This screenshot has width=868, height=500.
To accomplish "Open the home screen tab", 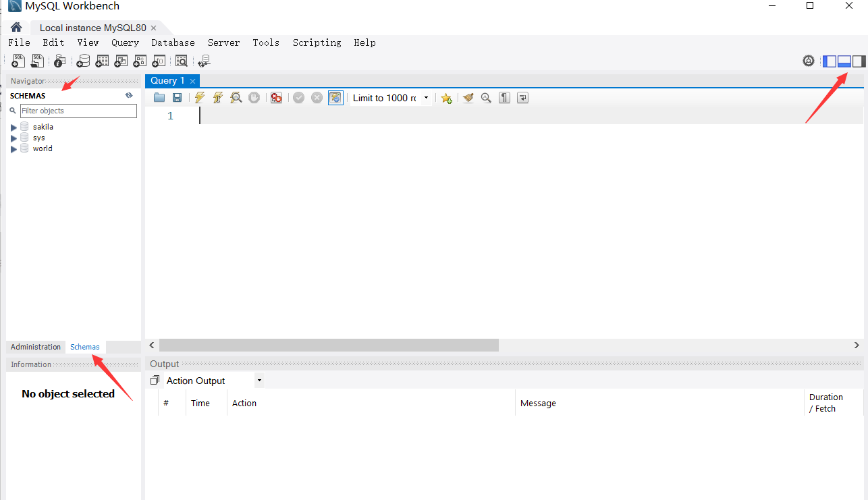I will [16, 28].
